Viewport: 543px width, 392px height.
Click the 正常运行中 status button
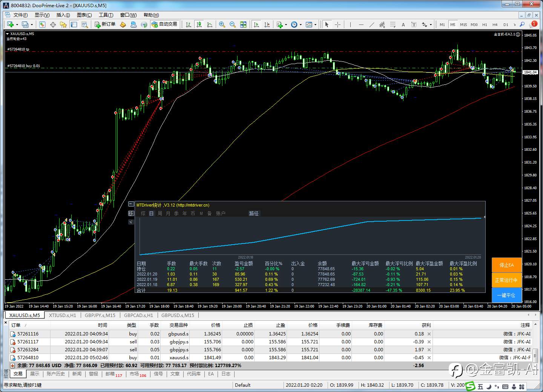(506, 280)
